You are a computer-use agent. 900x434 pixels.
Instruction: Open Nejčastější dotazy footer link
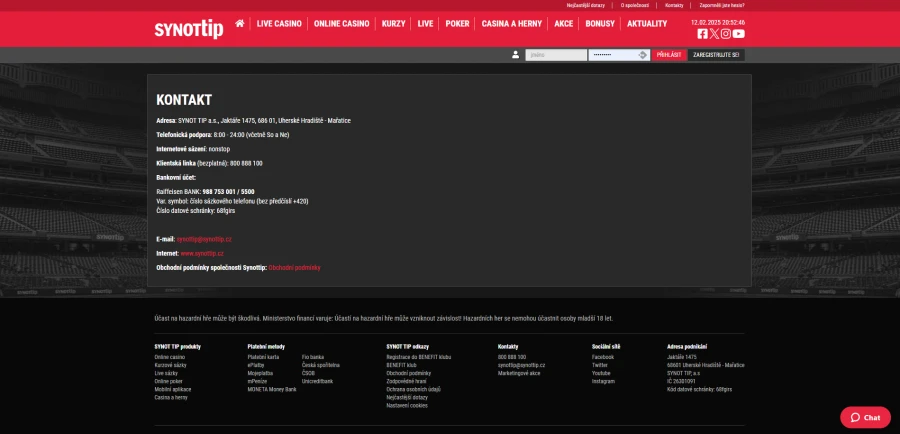[407, 397]
